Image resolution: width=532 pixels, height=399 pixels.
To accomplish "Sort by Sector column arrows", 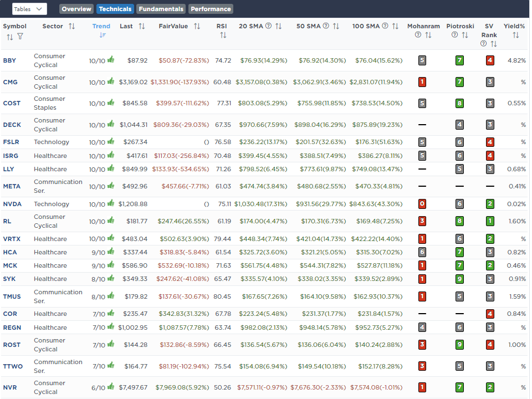I will [x=71, y=26].
